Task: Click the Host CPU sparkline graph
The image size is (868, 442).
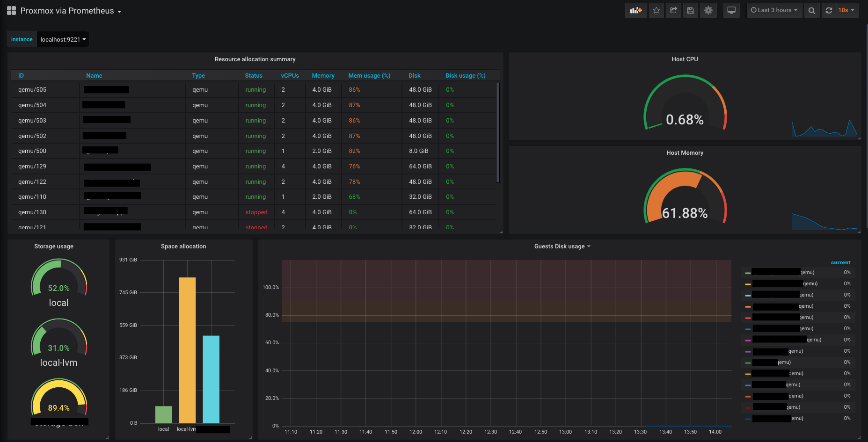Action: [824, 128]
